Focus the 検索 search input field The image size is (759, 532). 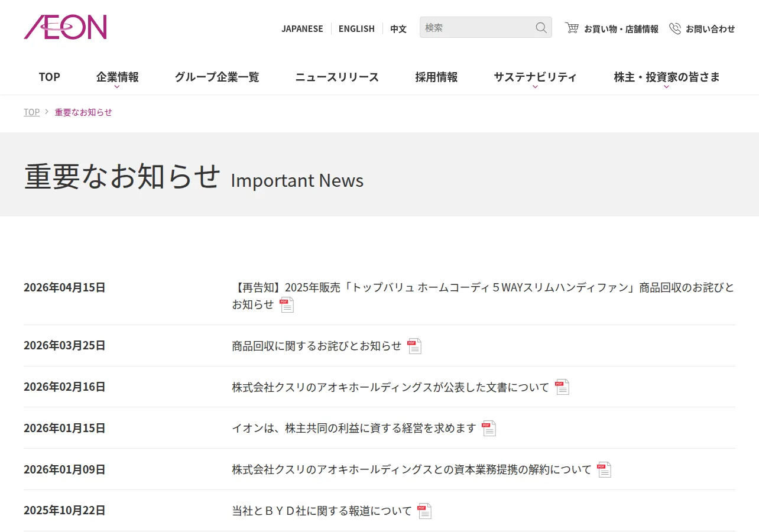[477, 27]
